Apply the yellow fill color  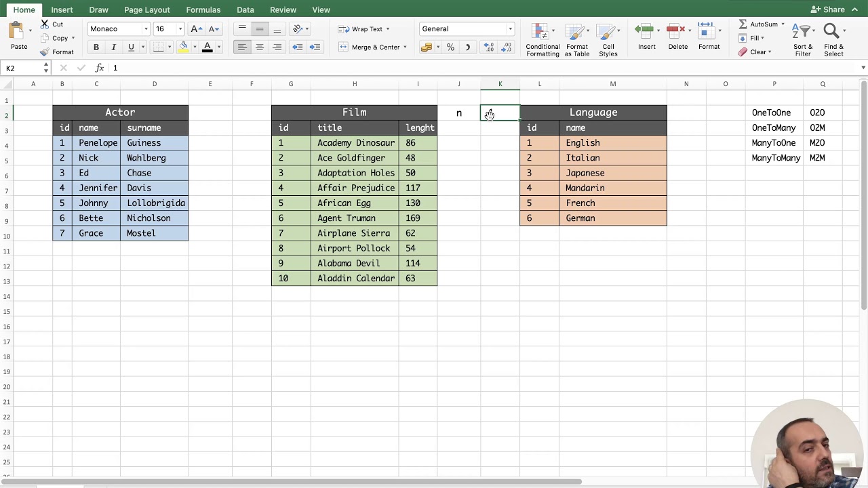tap(183, 47)
